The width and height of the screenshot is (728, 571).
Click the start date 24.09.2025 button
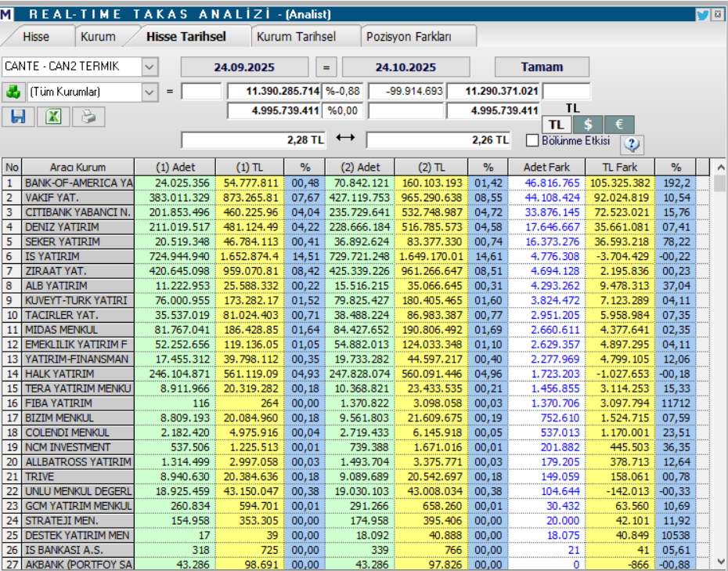(244, 67)
